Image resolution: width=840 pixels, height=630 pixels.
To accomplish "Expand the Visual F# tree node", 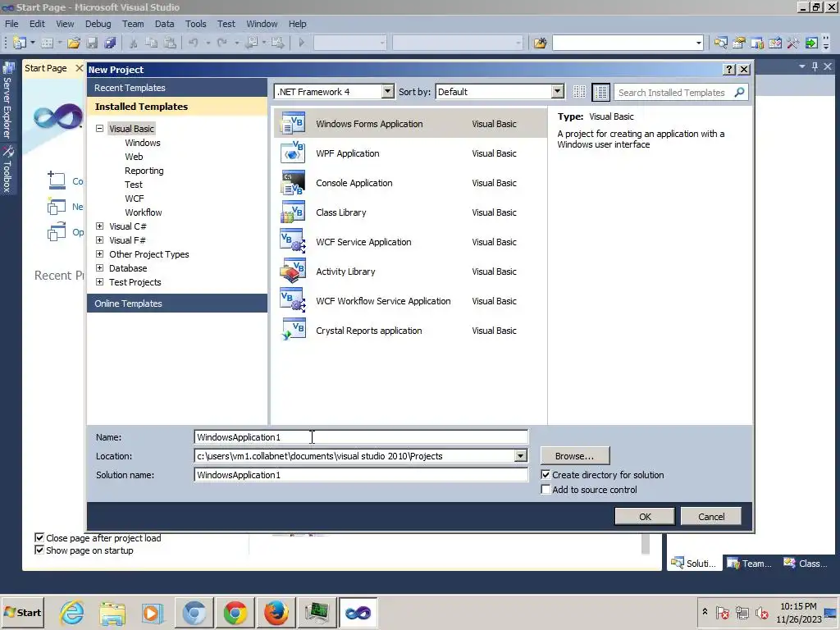I will pos(99,240).
